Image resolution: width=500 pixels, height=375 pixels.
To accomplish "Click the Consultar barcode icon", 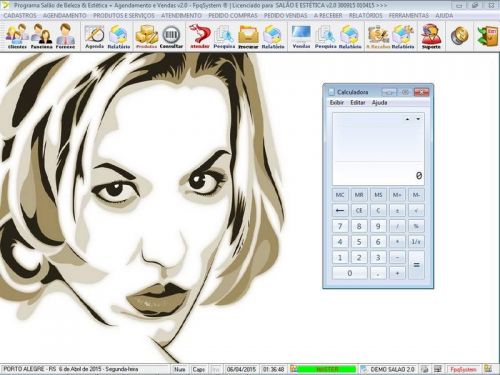I will pos(171,36).
